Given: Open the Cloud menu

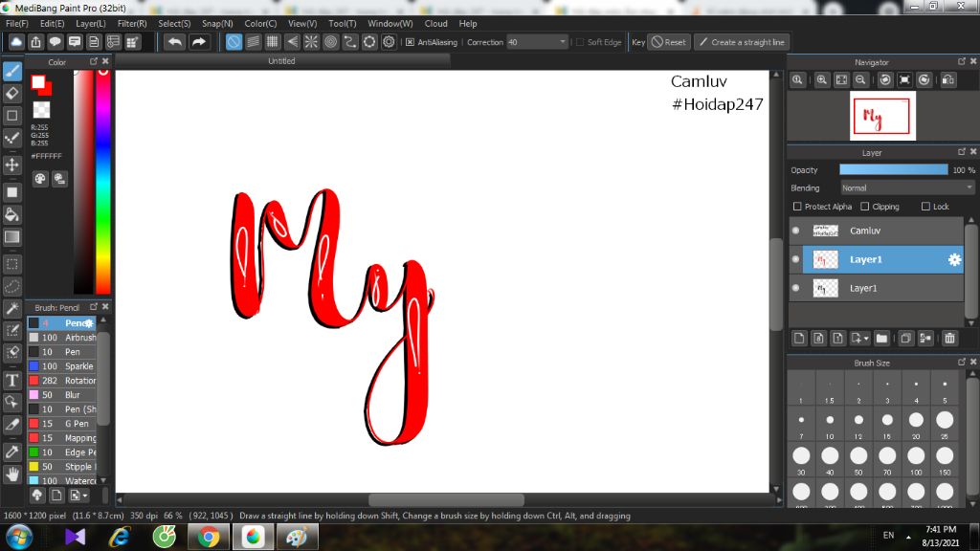Looking at the screenshot, I should point(435,23).
